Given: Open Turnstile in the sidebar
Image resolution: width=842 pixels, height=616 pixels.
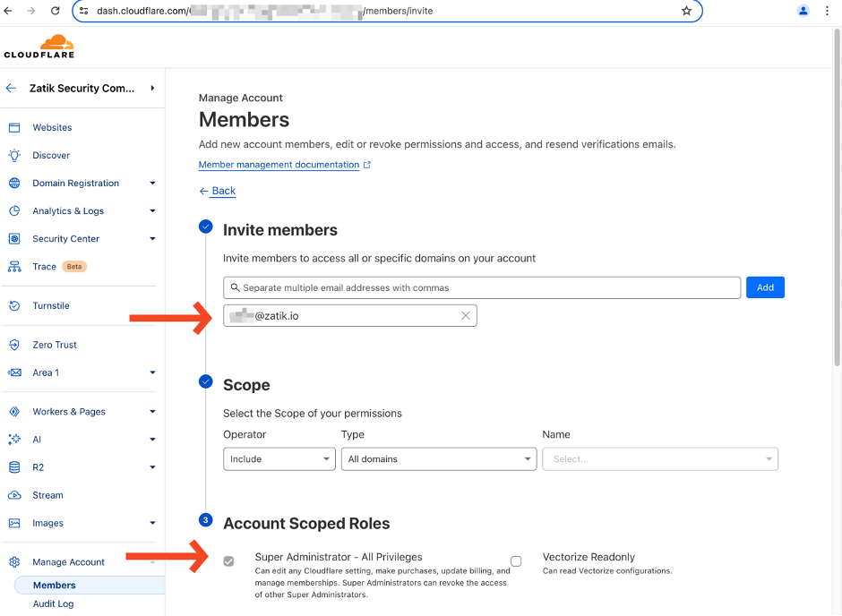Looking at the screenshot, I should [x=51, y=306].
